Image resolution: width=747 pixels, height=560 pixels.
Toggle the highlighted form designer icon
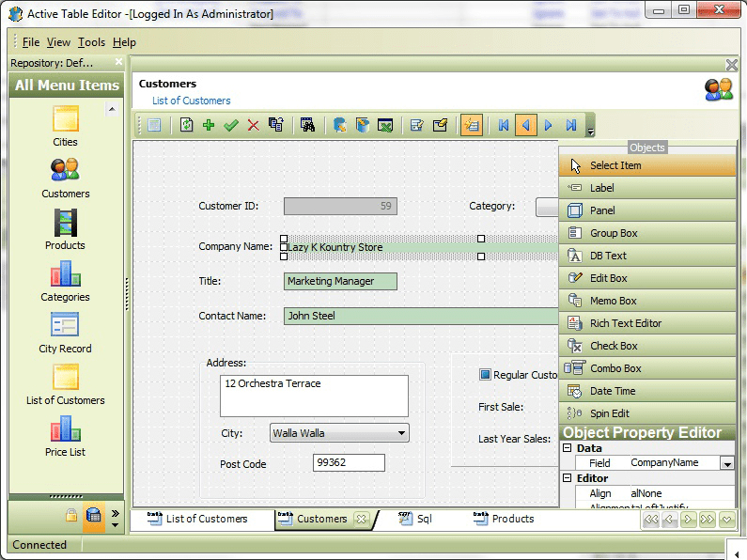pyautogui.click(x=471, y=125)
